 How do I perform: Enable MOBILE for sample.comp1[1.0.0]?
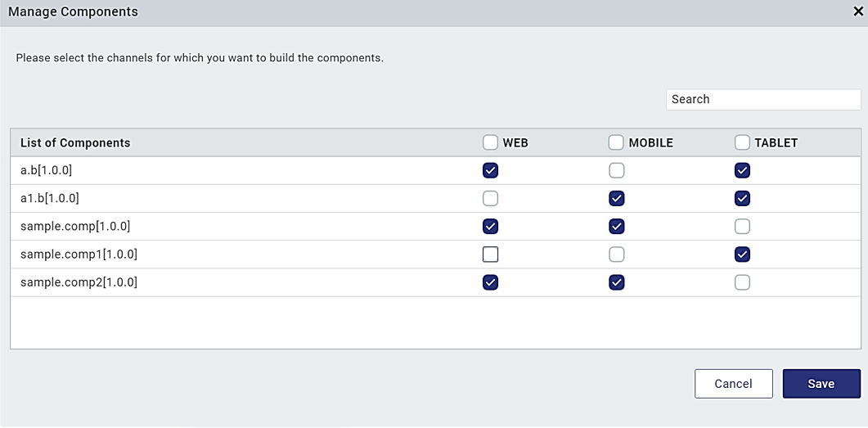click(x=616, y=255)
